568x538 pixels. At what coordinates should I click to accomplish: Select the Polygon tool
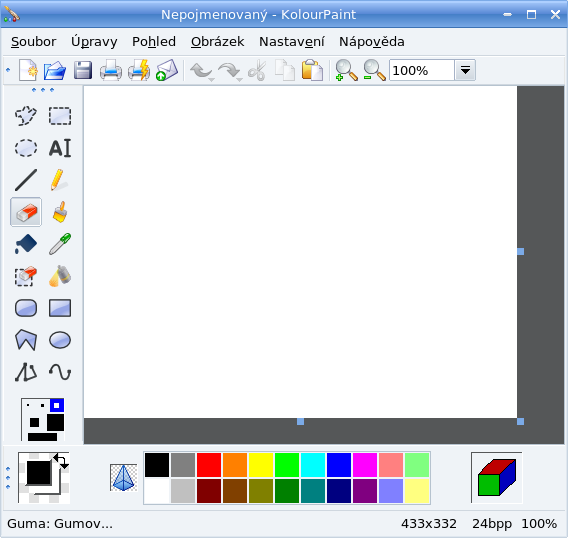26,340
